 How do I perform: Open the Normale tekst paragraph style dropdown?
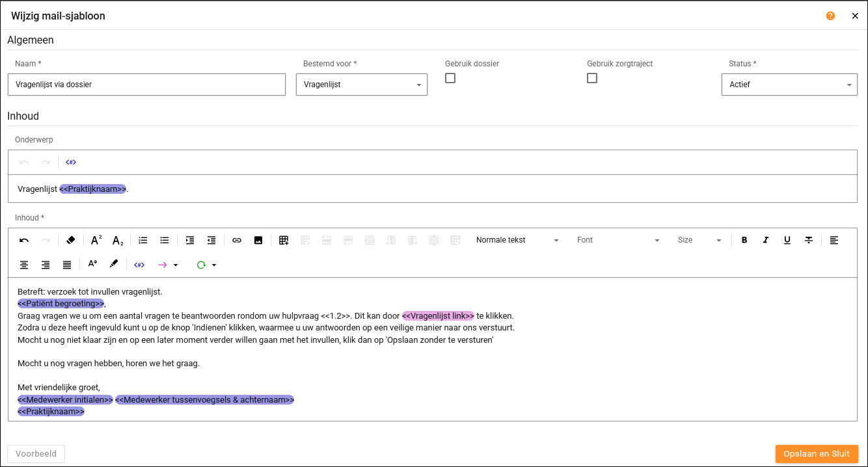tap(517, 241)
